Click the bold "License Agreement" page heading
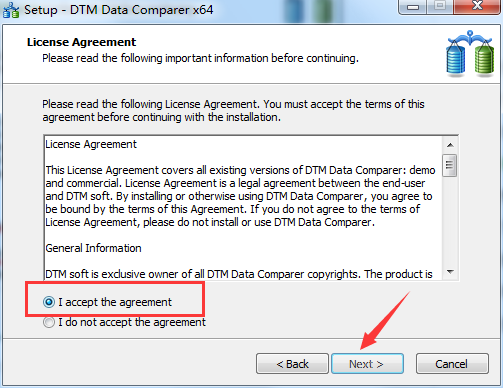 81,42
